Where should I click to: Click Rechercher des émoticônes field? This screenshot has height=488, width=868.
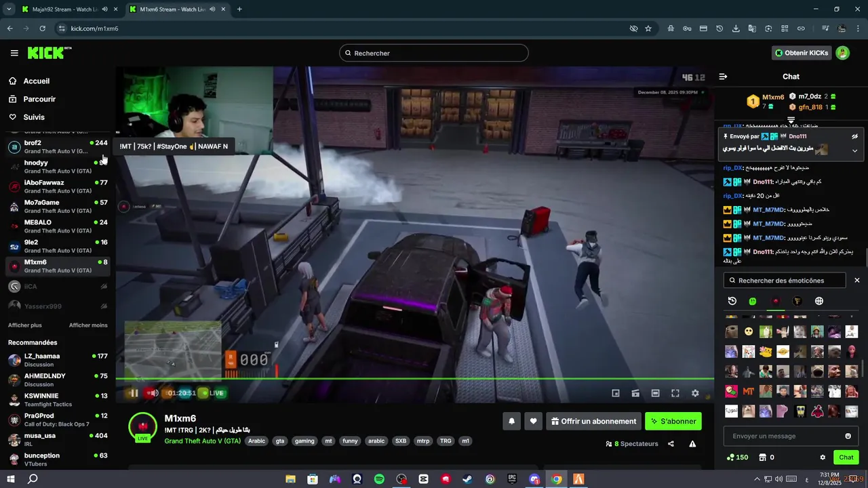pos(785,281)
